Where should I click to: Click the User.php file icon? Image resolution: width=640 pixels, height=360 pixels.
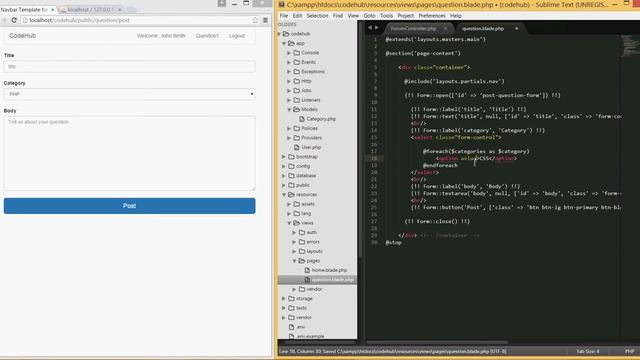(297, 147)
